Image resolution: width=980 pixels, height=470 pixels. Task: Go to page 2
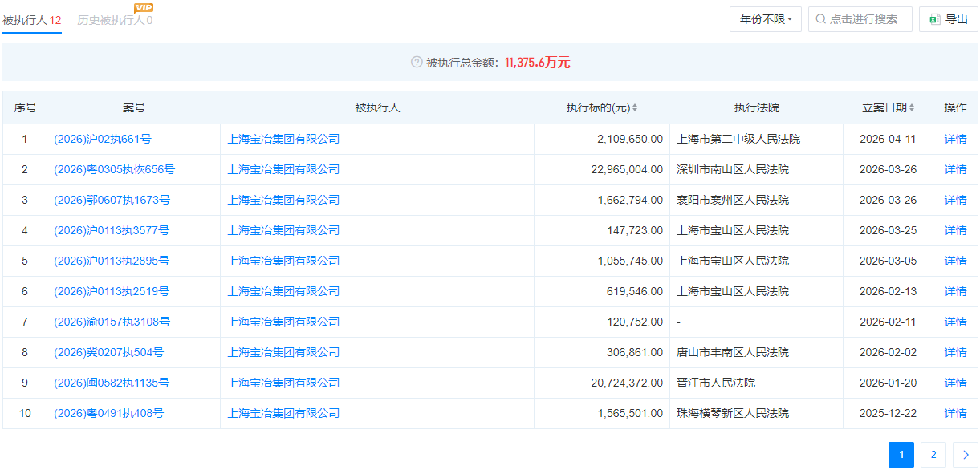[x=933, y=455]
